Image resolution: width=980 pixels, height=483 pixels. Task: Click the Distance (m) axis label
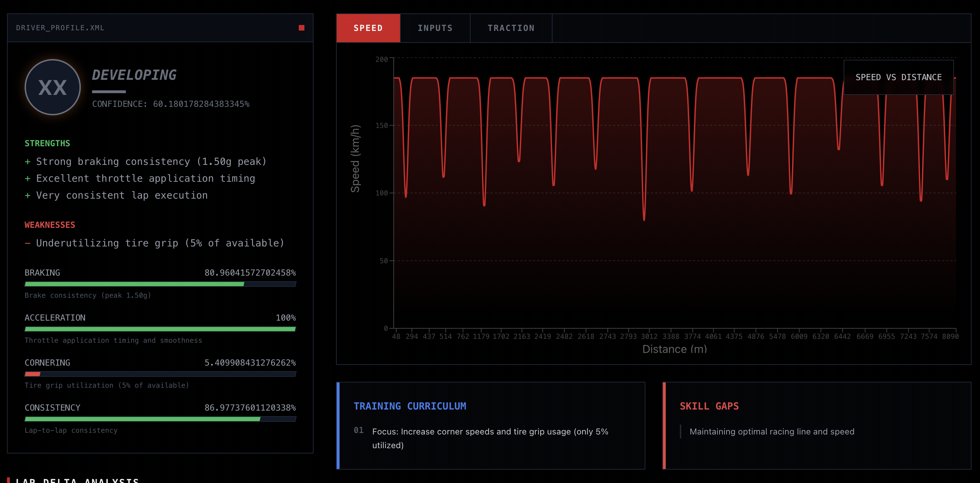[674, 349]
